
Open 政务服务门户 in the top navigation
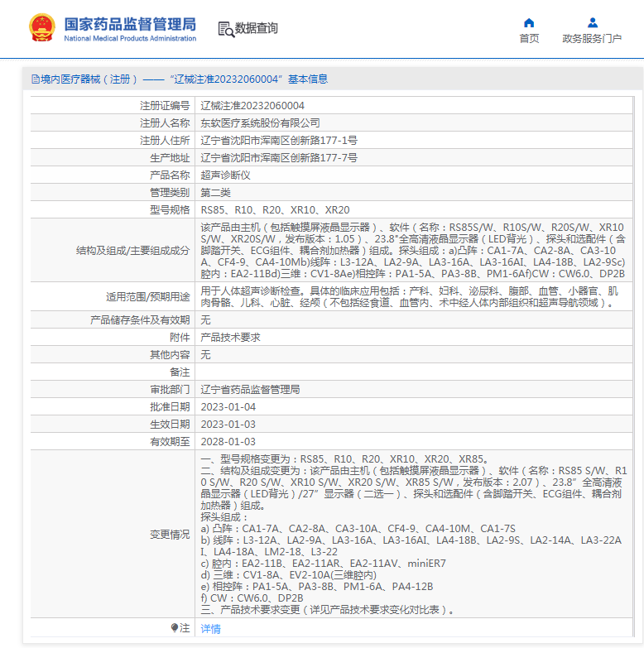tap(592, 38)
